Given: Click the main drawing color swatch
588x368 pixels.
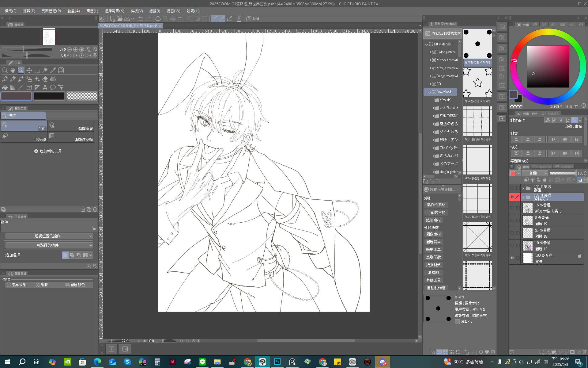Looking at the screenshot, I should (17, 96).
